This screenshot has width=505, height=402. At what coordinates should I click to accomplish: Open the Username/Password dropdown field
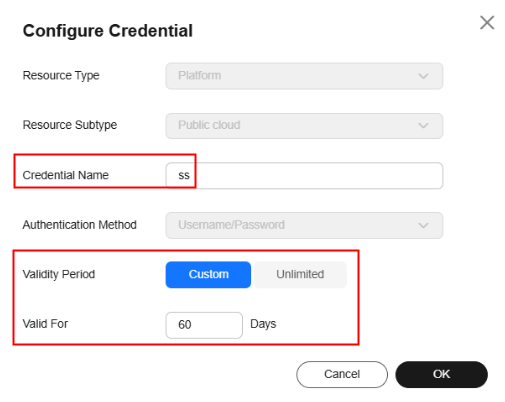pos(304,225)
